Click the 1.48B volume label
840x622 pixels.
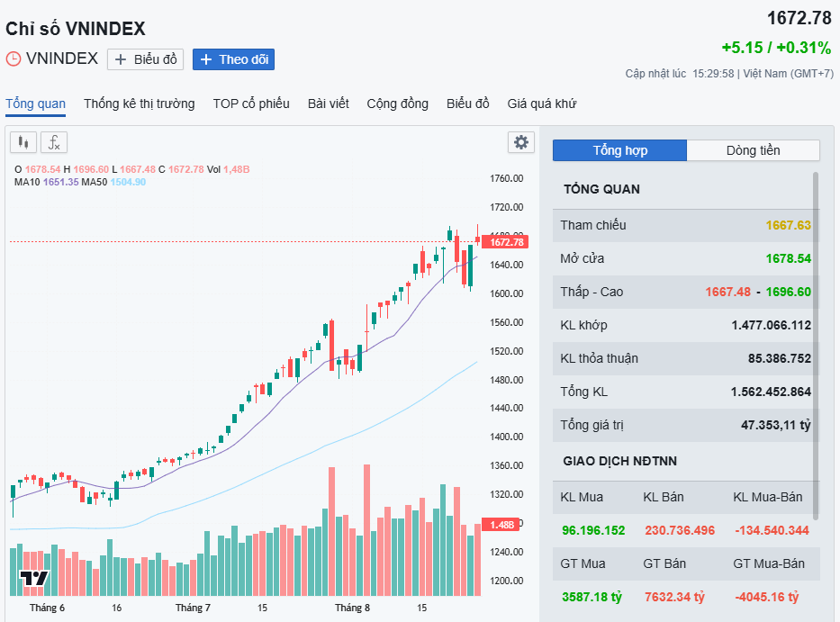tap(502, 525)
